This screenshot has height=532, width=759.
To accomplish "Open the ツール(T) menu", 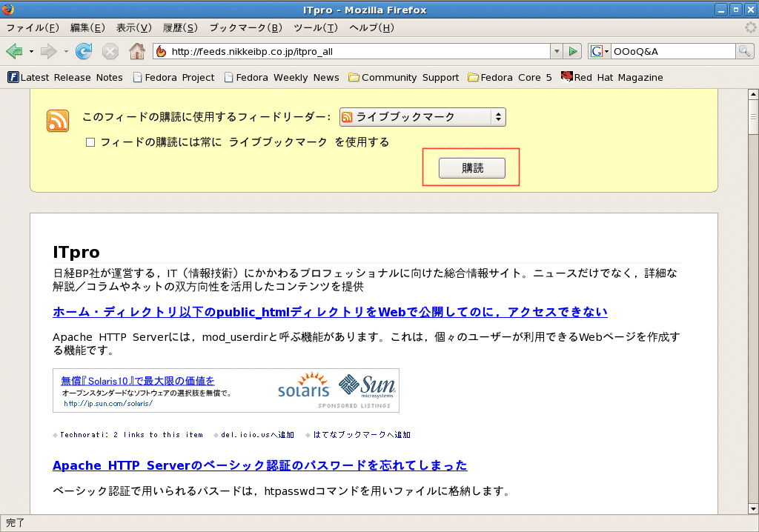I will coord(315,27).
